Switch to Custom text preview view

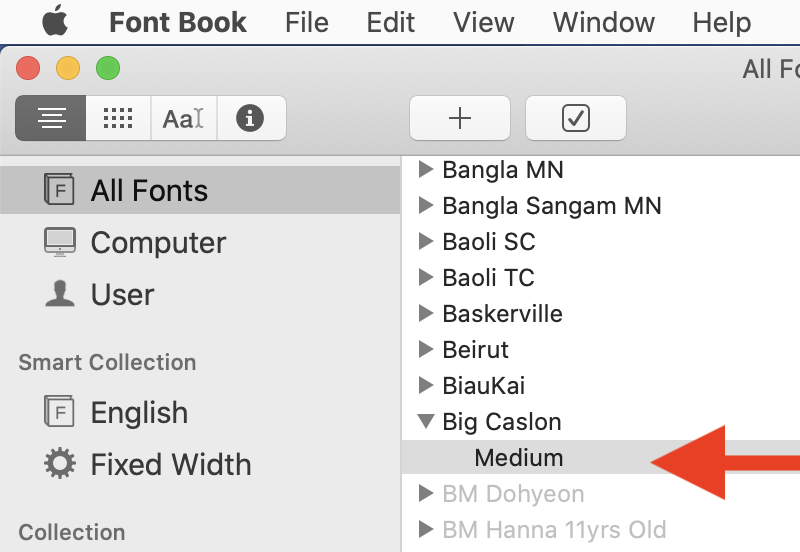(184, 118)
